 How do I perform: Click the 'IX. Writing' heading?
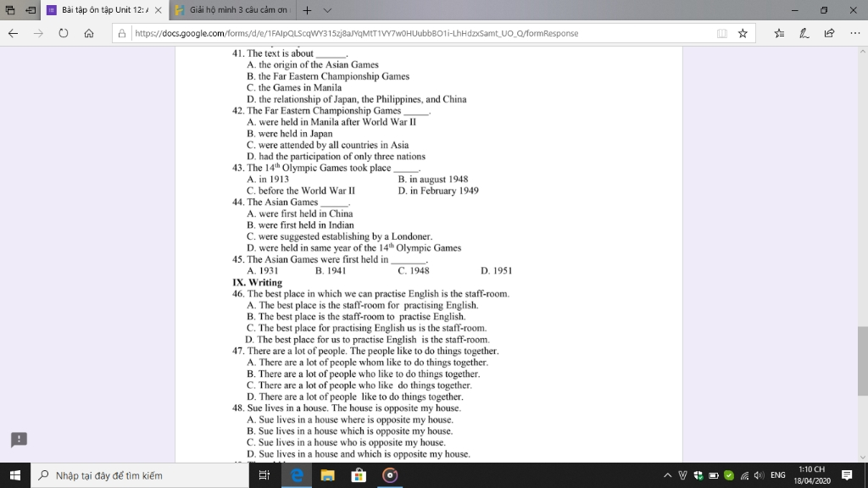[258, 283]
